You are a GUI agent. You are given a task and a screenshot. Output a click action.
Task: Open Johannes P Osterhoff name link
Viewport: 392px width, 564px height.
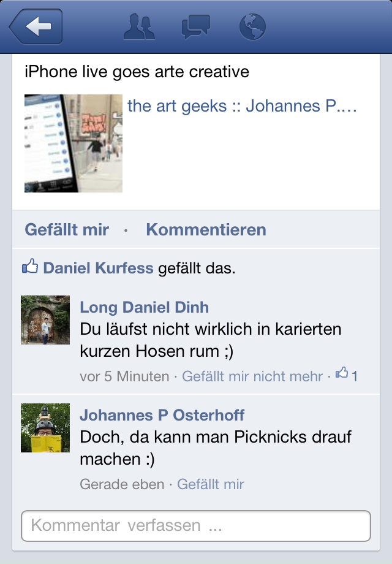[x=162, y=415]
